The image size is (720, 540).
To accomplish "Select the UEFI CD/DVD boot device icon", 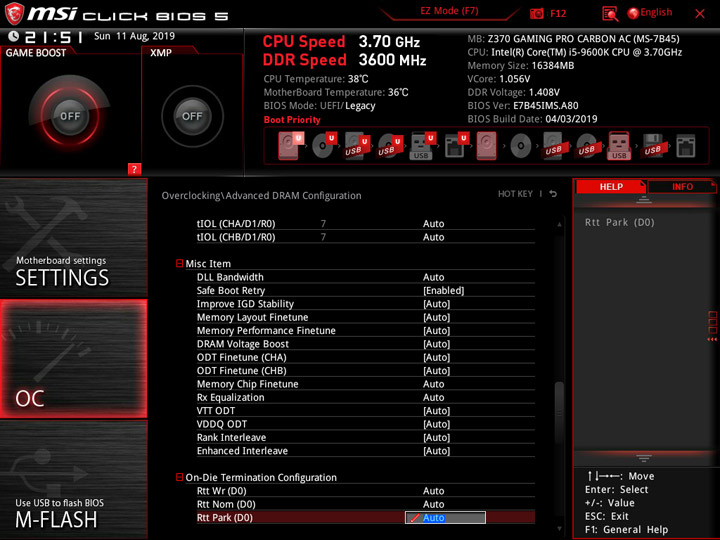I will click(x=324, y=145).
